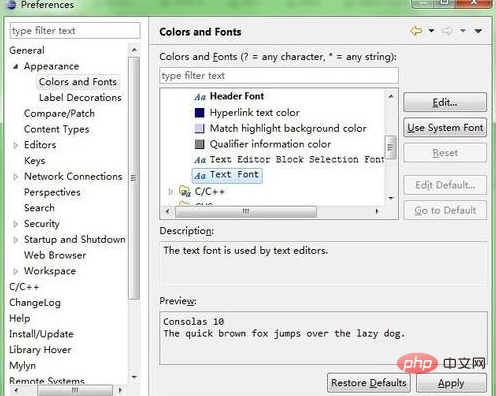
Task: Collapse the Appearance tree node
Action: coord(15,67)
